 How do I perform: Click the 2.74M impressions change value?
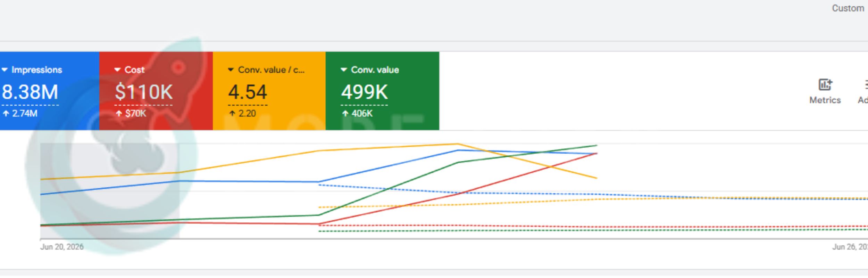[x=25, y=113]
